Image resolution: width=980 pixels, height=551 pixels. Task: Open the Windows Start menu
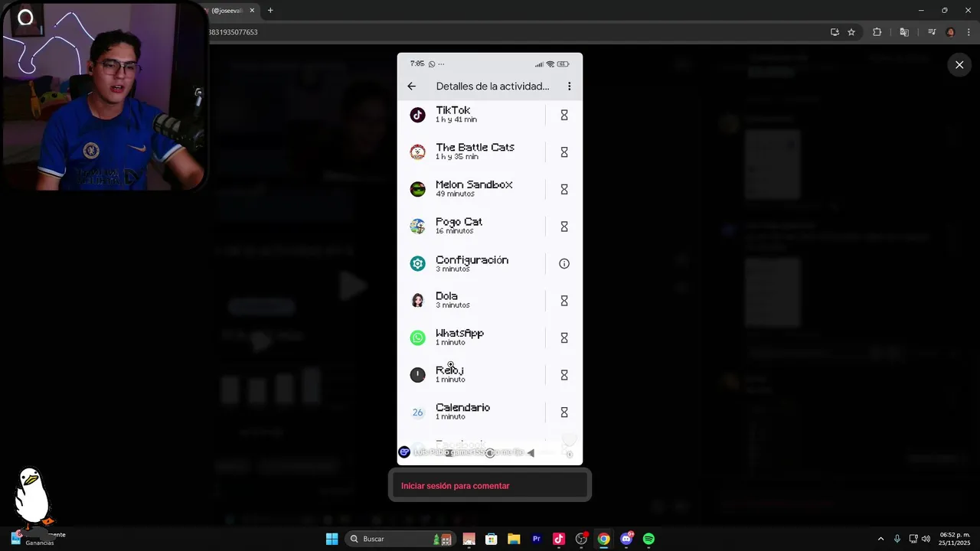tap(332, 539)
